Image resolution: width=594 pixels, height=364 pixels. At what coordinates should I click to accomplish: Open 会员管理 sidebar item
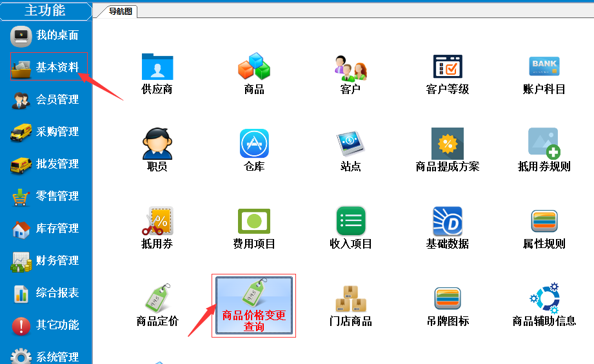click(45, 100)
